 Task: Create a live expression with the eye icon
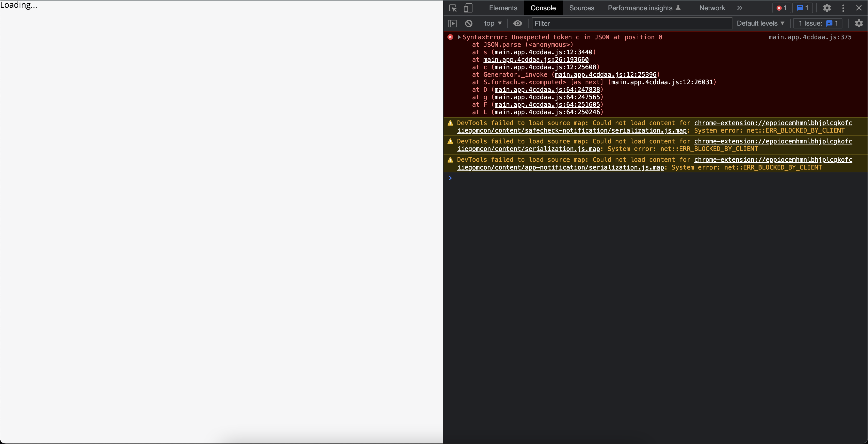517,23
